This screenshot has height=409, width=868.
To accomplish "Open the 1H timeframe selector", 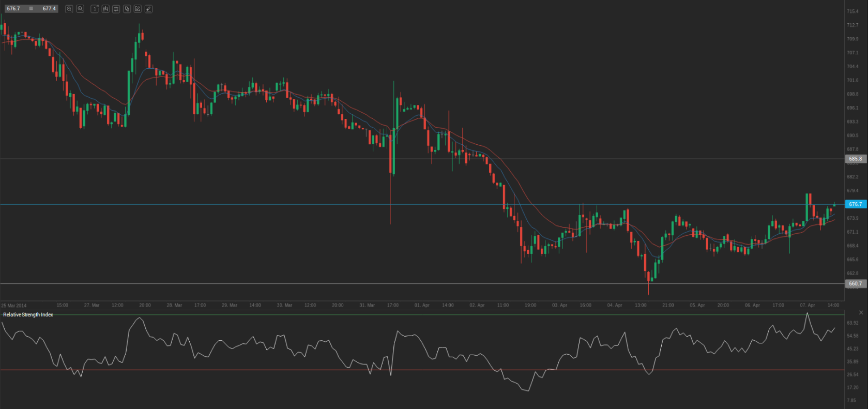I will [x=95, y=9].
